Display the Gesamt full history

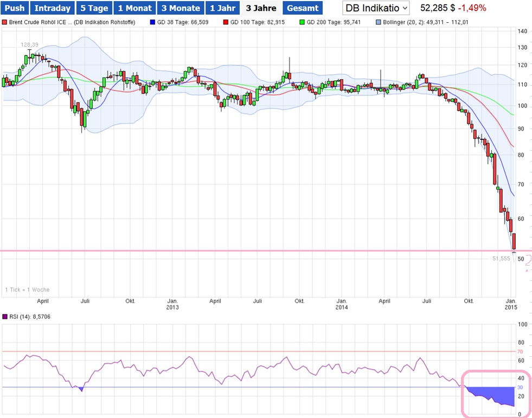pos(302,8)
